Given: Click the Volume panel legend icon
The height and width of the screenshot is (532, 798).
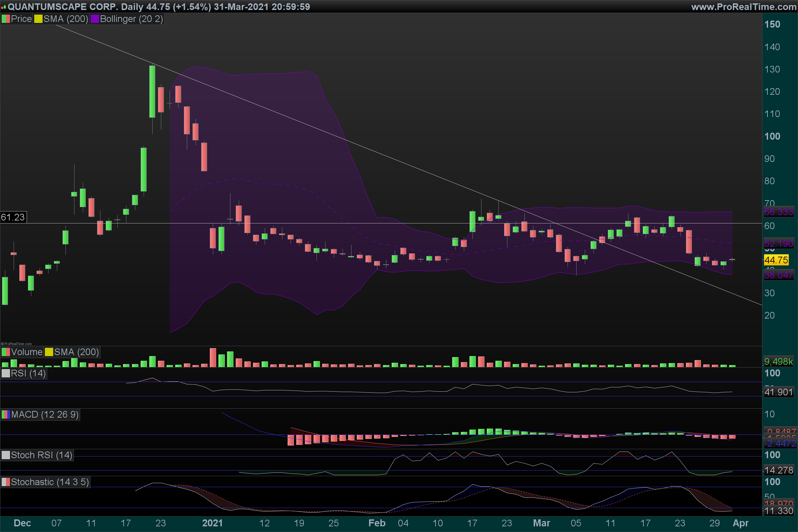Looking at the screenshot, I should click(x=5, y=352).
